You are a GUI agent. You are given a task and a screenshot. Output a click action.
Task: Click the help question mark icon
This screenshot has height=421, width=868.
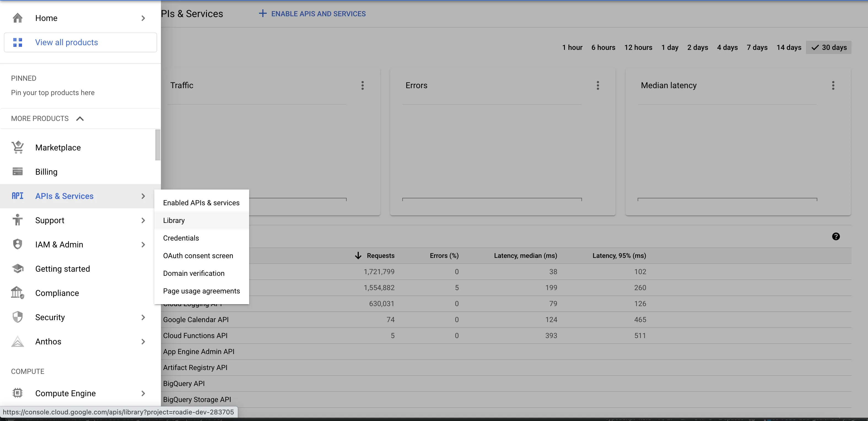pyautogui.click(x=836, y=236)
